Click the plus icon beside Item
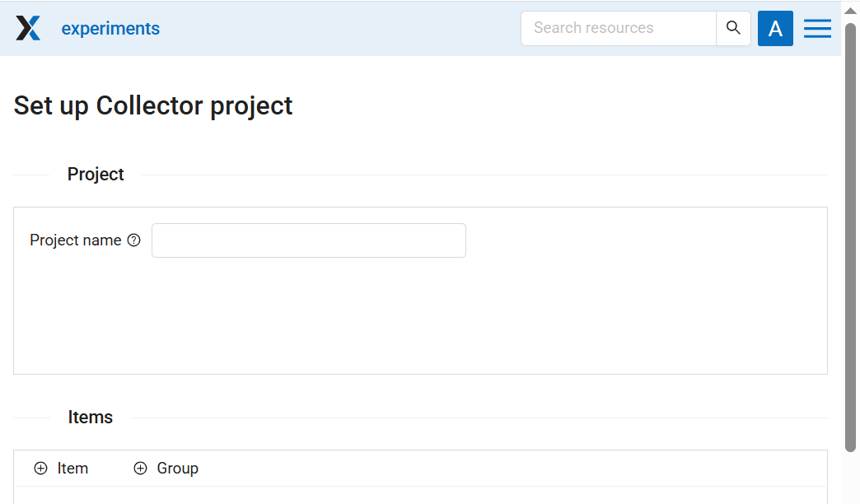Image resolution: width=860 pixels, height=504 pixels. 41,469
